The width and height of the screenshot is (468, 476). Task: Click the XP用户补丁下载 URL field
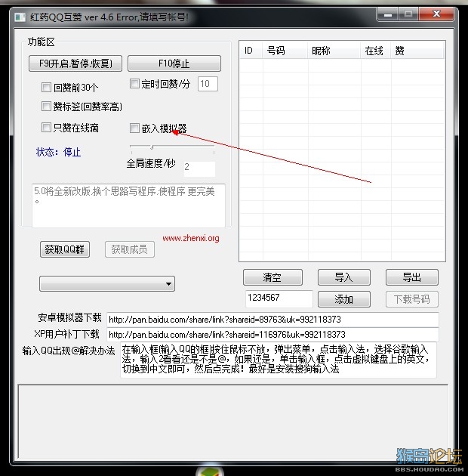pos(272,335)
